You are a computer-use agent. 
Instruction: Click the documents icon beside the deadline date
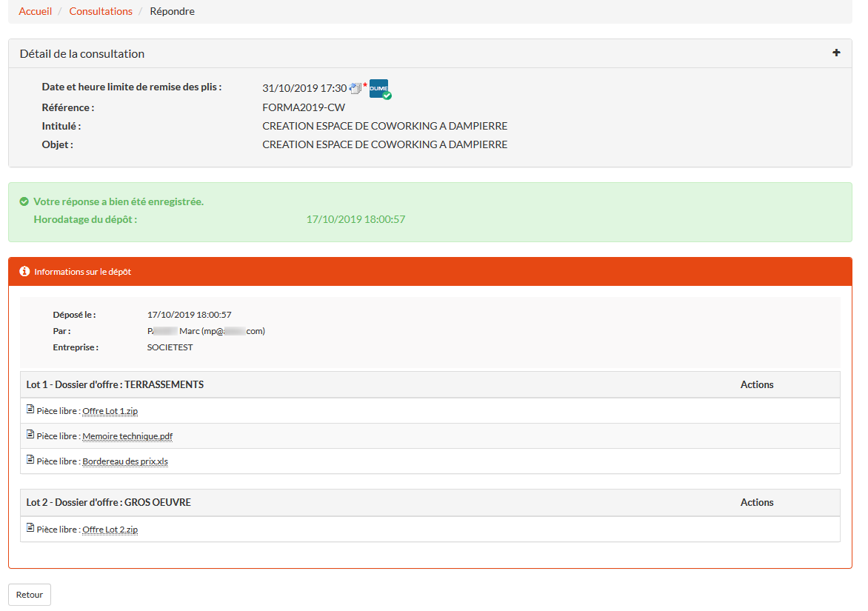pyautogui.click(x=355, y=88)
